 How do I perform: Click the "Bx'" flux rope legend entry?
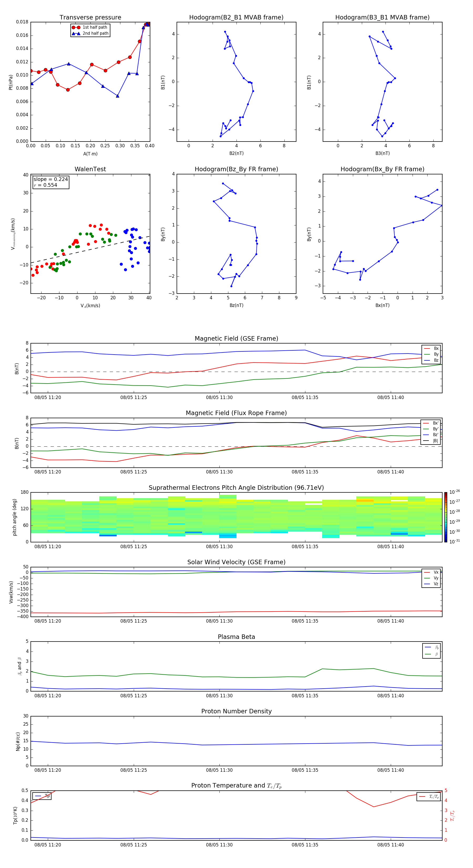431,423
